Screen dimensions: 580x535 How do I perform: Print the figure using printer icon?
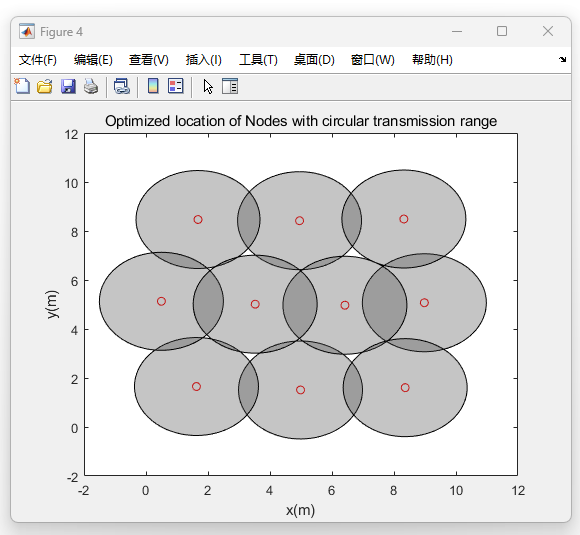coord(91,86)
